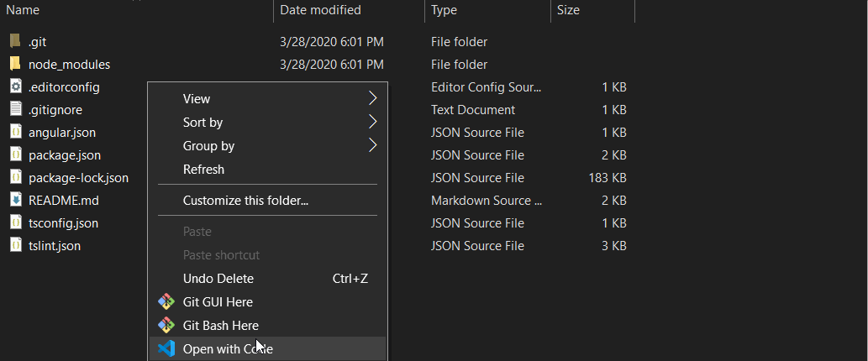Image resolution: width=868 pixels, height=361 pixels.
Task: Expand the View submenu arrow
Action: [372, 98]
